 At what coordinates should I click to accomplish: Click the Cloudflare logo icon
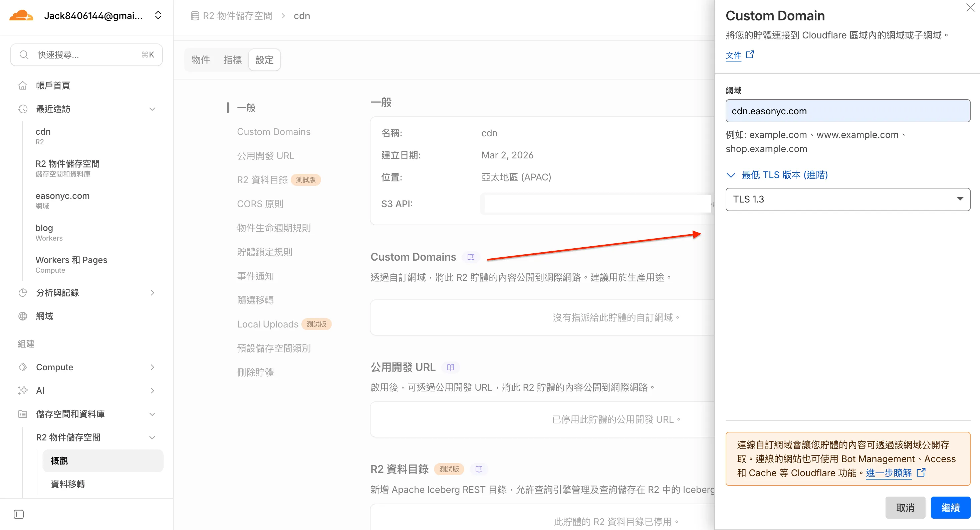click(21, 16)
